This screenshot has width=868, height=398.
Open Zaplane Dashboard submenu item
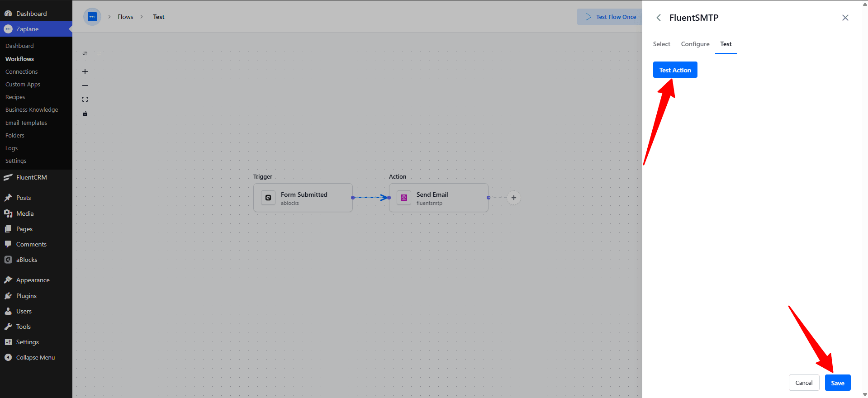coord(19,46)
